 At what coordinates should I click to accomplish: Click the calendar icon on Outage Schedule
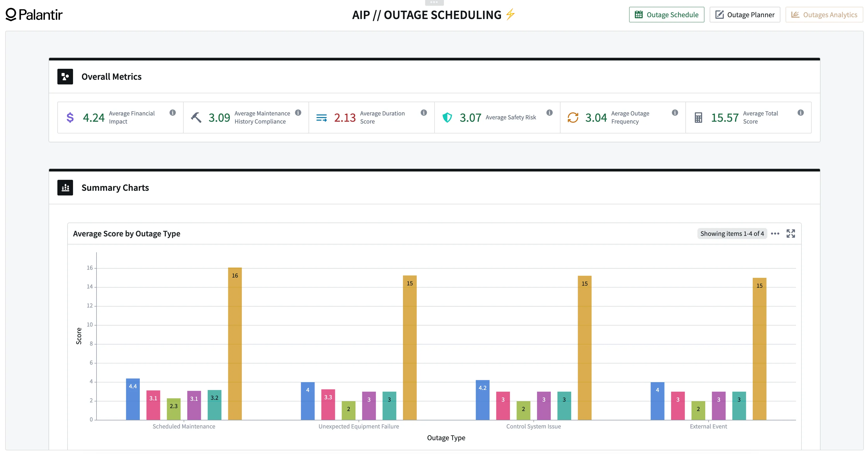(638, 15)
